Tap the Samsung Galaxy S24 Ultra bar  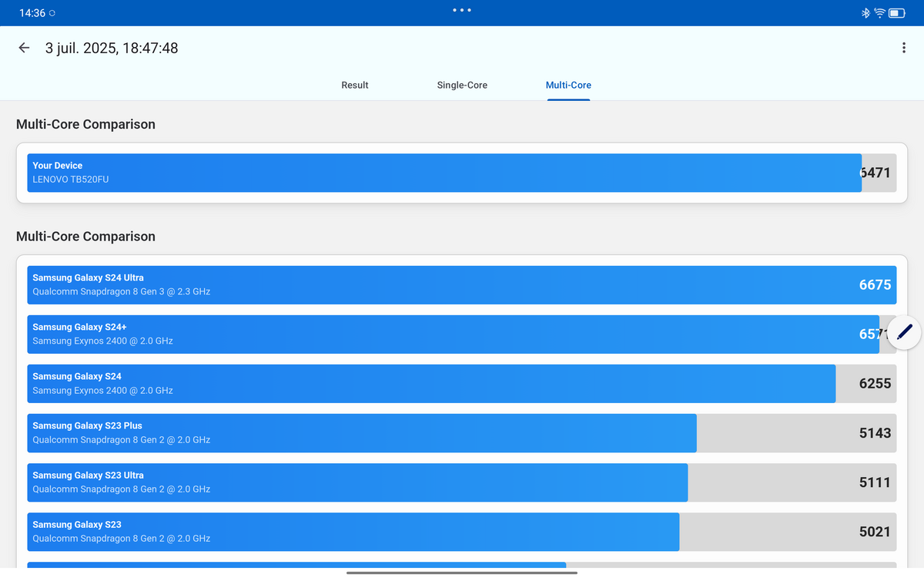click(462, 285)
